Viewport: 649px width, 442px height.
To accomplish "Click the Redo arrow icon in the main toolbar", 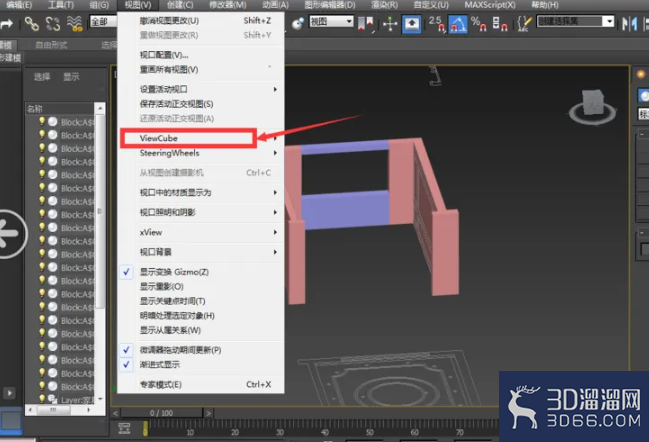I will (x=6, y=24).
